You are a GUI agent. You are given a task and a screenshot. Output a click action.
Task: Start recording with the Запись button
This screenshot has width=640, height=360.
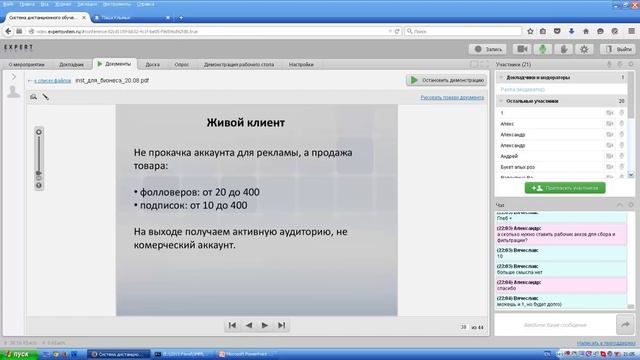pyautogui.click(x=488, y=49)
